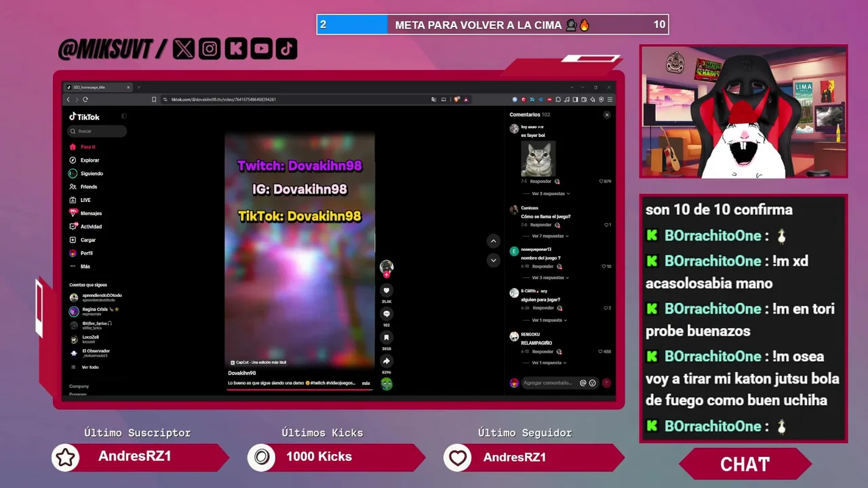
Task: Expand Ver 1 respuesta under alguien para jugar
Action: pos(549,320)
